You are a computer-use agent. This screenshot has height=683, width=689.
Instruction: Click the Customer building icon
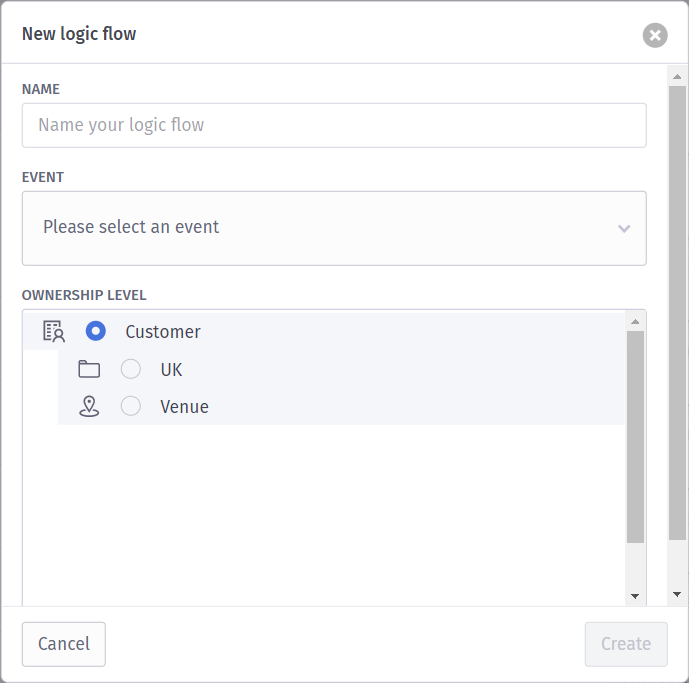54,331
